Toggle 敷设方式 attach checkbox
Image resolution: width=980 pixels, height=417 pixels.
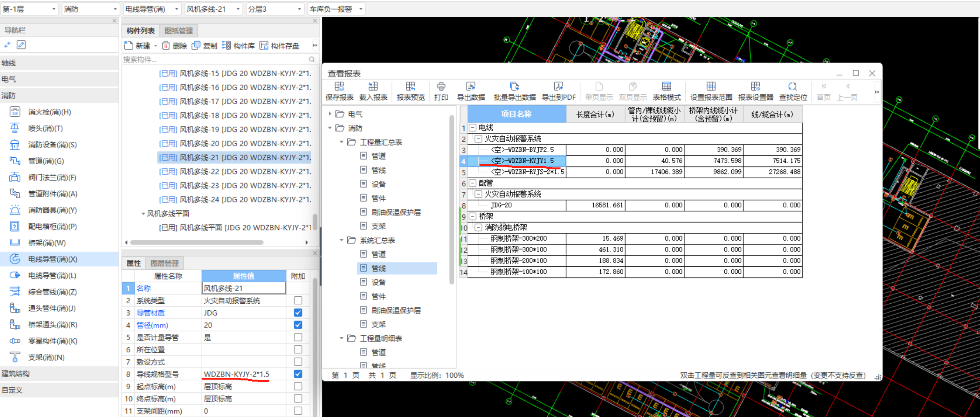[x=298, y=362]
